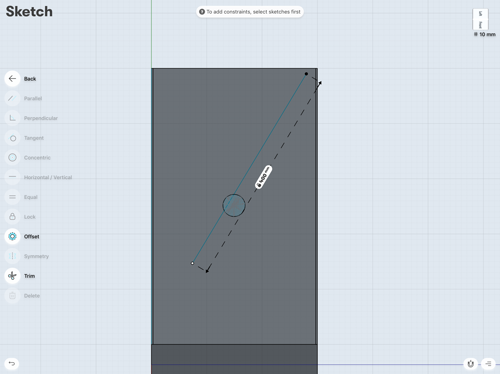
Task: Click the white endpoint of the line
Action: [x=192, y=263]
